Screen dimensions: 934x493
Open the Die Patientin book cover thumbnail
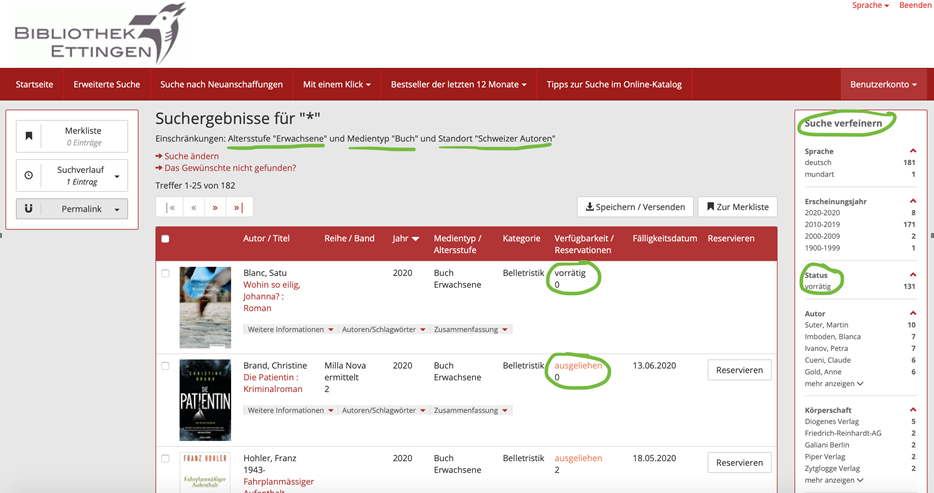[205, 400]
